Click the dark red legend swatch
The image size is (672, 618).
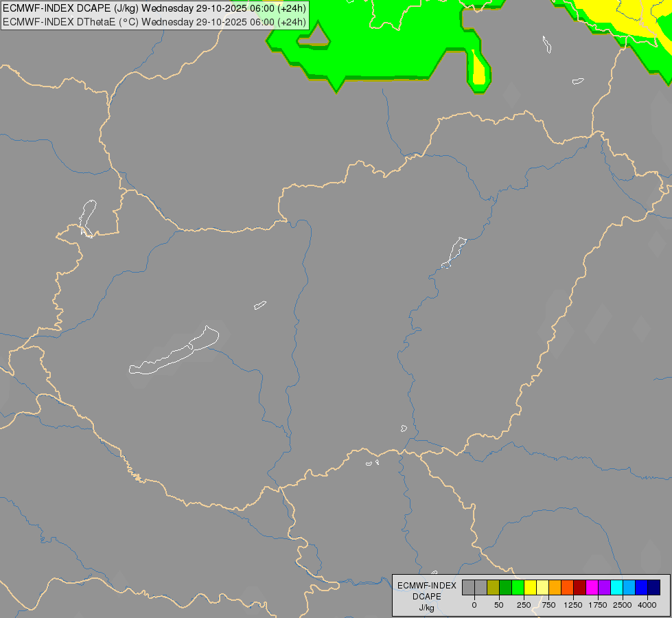click(x=580, y=588)
